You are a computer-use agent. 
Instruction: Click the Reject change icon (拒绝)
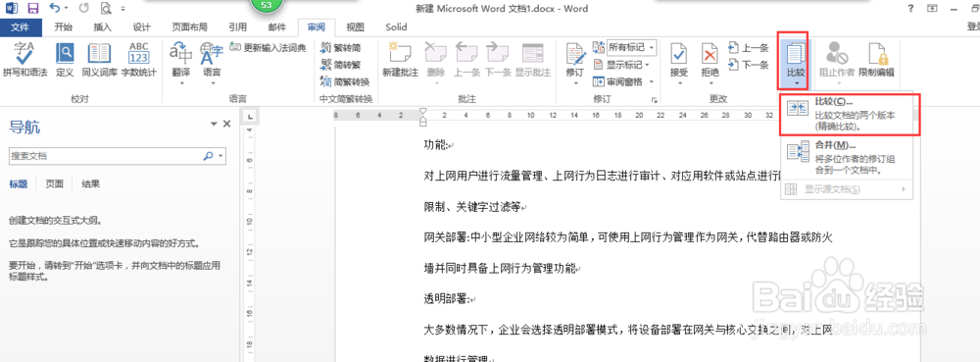[710, 63]
